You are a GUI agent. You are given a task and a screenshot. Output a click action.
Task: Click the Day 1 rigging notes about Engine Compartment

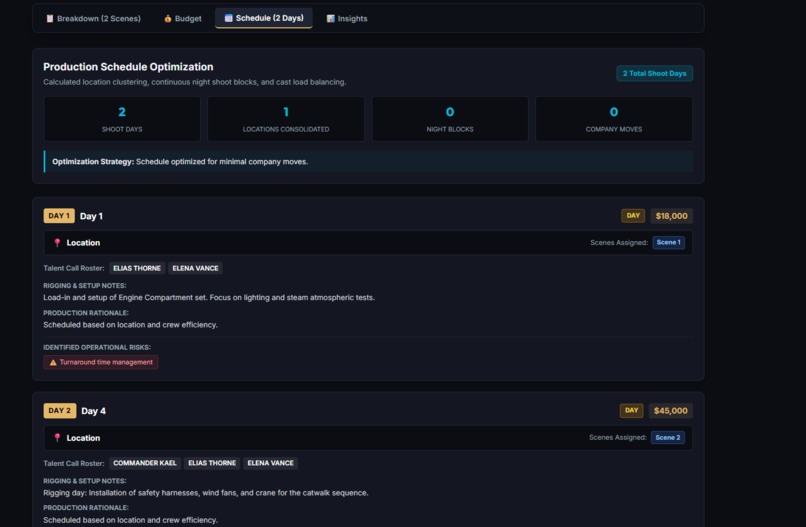tap(209, 298)
